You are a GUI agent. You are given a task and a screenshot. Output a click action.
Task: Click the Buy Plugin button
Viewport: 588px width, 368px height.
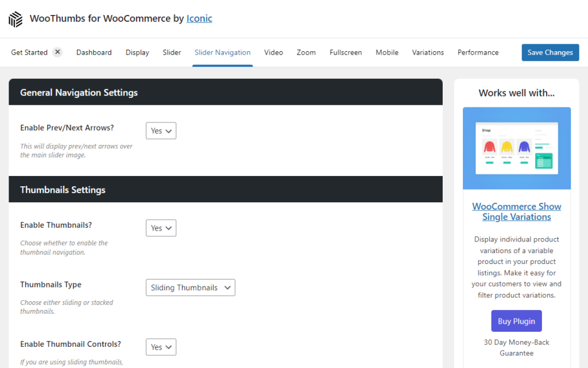516,321
